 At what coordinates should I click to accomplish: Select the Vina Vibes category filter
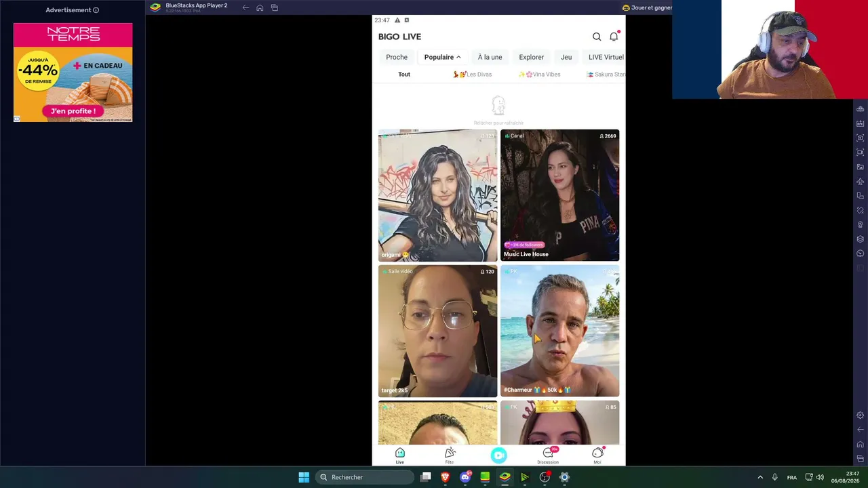click(x=540, y=75)
